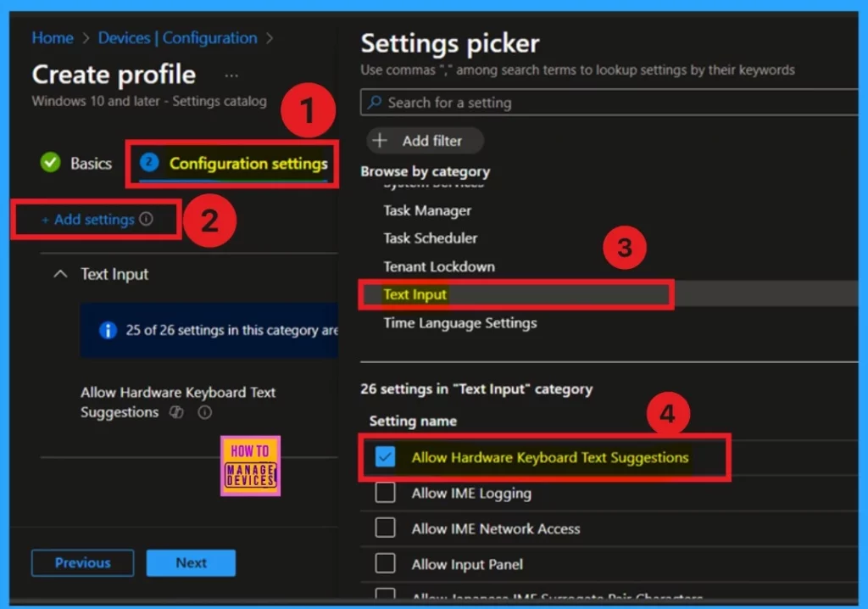Click blue info icon in settings banner

click(x=108, y=330)
